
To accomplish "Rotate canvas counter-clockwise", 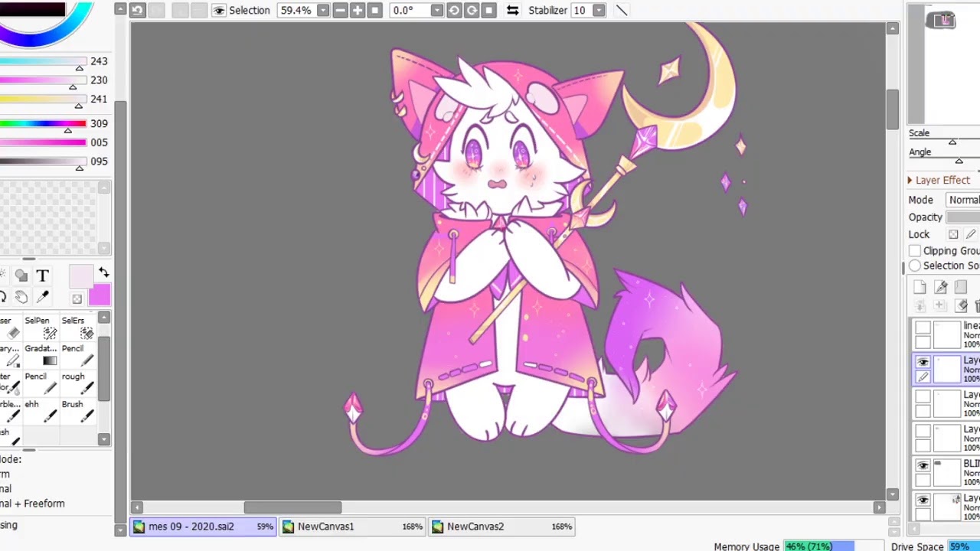I will pos(454,10).
